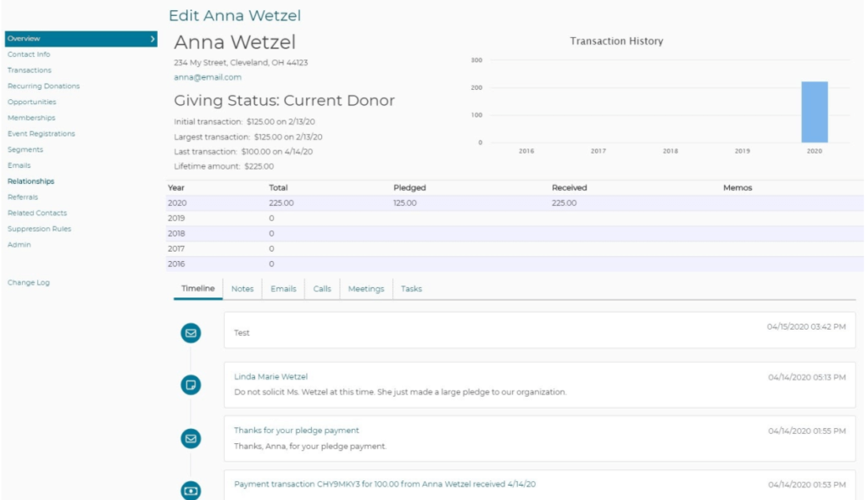Click the Received column header

click(569, 187)
